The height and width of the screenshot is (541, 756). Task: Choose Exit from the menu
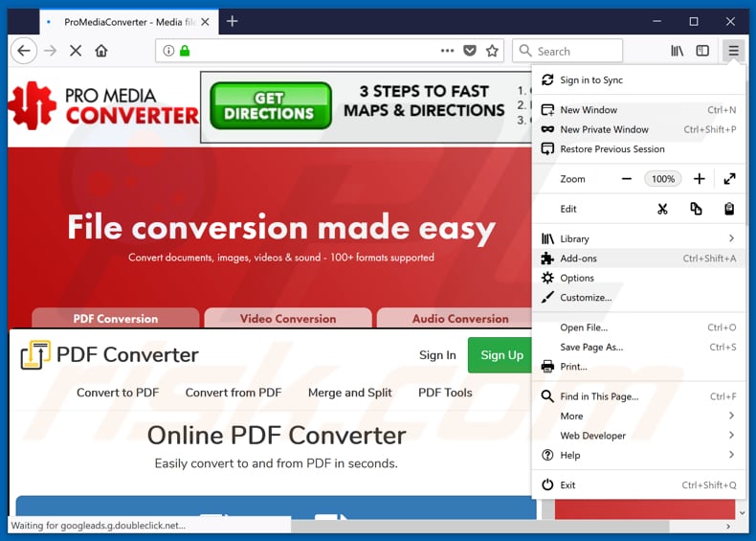[x=639, y=485]
